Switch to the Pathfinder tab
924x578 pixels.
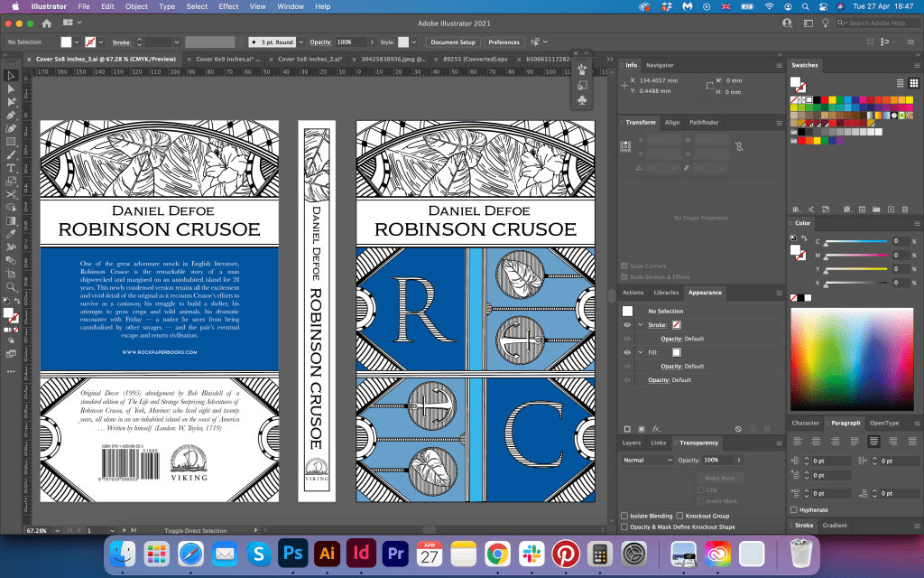[x=704, y=122]
